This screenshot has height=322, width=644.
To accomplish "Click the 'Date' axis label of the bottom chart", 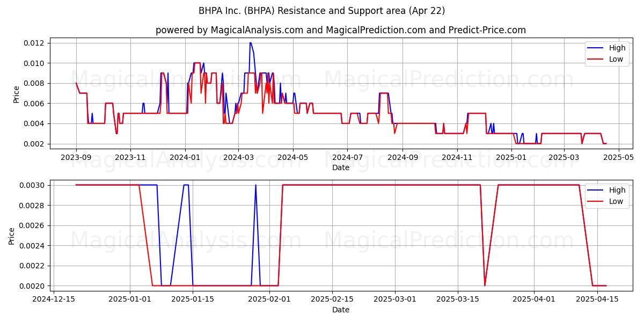I will click(x=341, y=310).
